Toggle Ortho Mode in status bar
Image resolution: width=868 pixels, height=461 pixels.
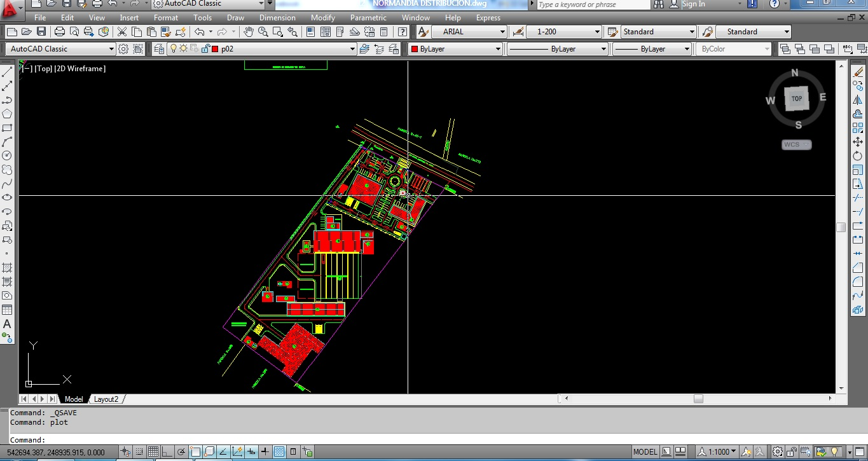167,452
